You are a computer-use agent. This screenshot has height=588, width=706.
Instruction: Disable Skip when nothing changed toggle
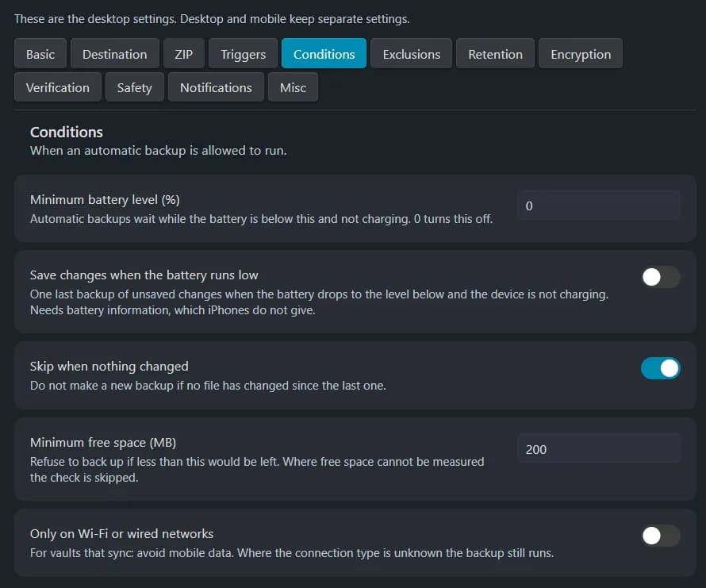pos(661,368)
